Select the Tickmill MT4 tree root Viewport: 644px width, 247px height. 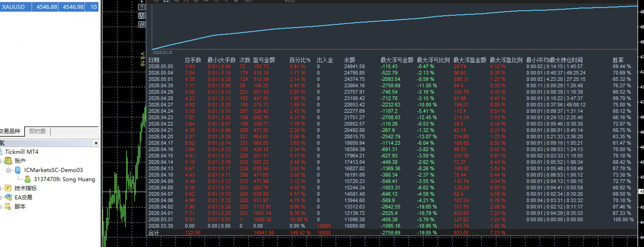click(x=22, y=152)
